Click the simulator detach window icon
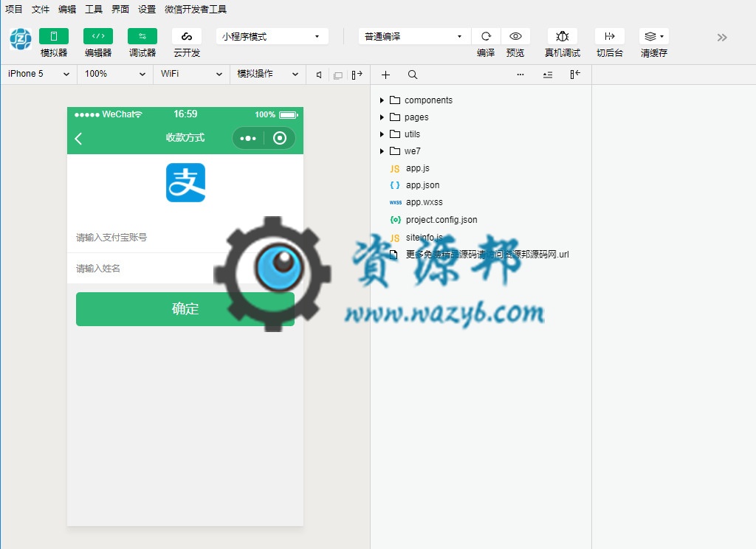Image resolution: width=756 pixels, height=549 pixels. point(338,75)
